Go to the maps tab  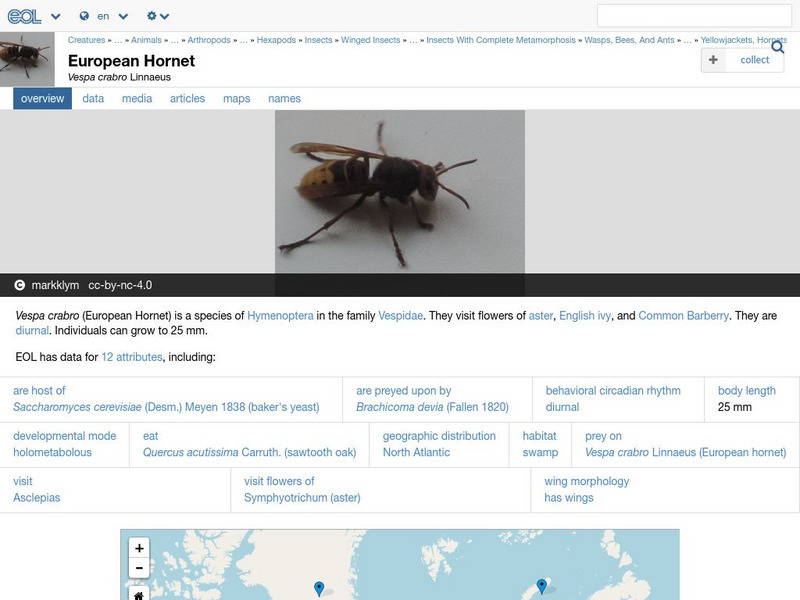coord(236,99)
